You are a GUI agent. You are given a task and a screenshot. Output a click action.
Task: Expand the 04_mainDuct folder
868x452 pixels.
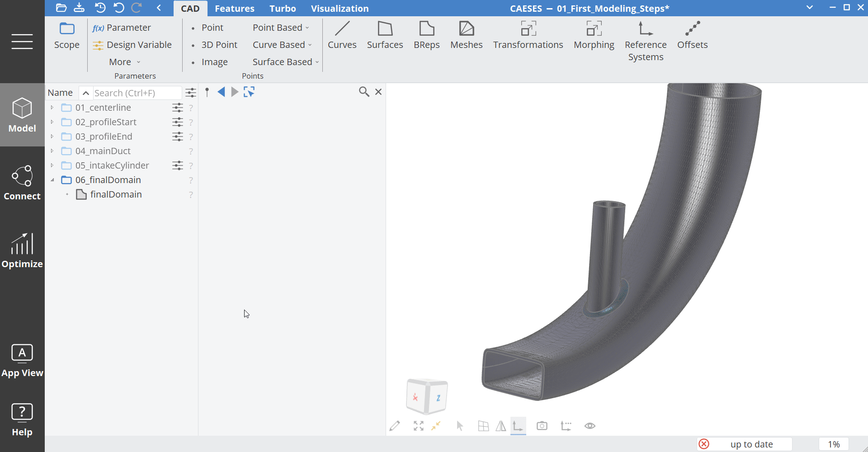[52, 151]
